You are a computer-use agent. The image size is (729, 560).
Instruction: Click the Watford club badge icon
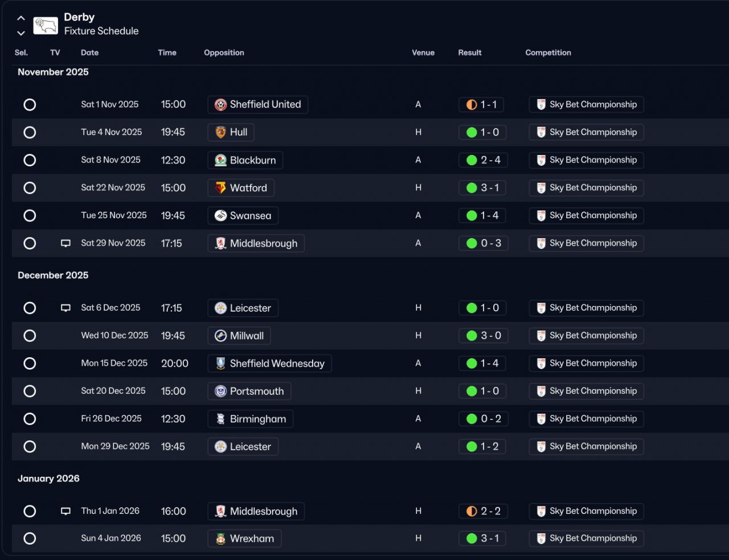(x=220, y=188)
